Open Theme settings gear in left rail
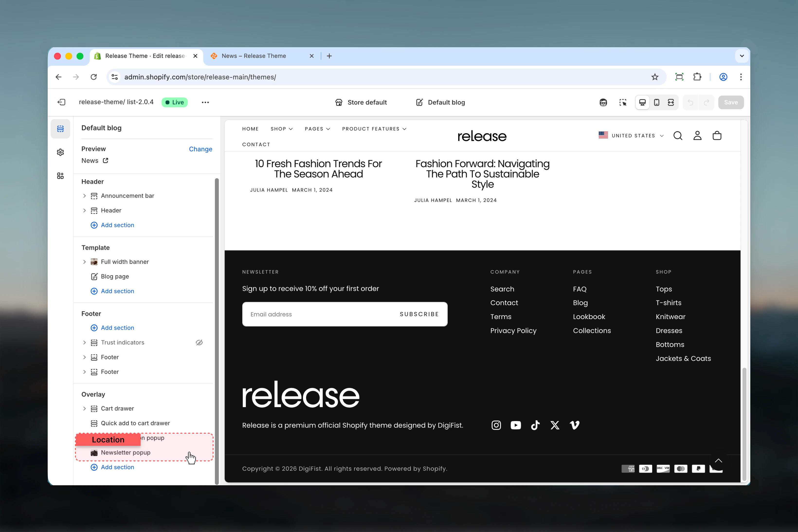The height and width of the screenshot is (532, 798). click(60, 152)
